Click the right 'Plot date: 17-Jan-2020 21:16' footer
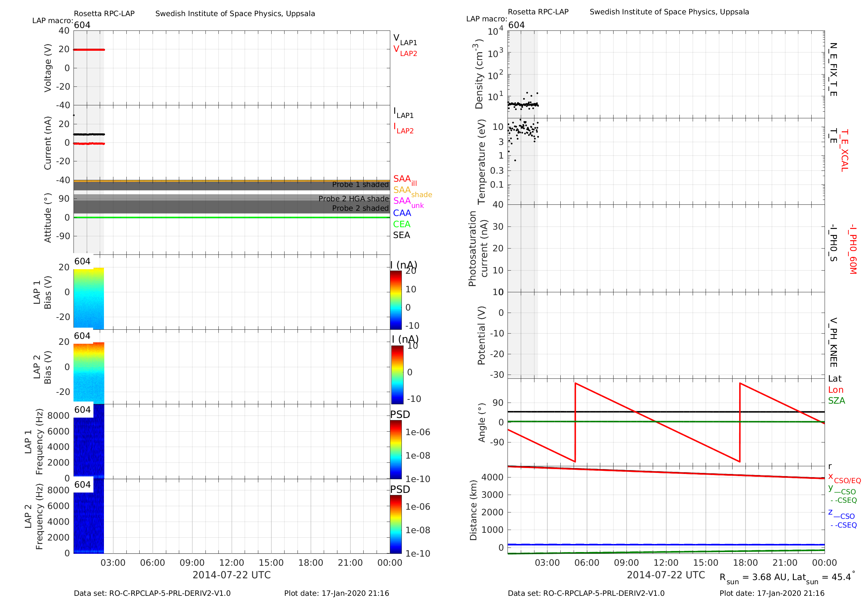The height and width of the screenshot is (614, 868). click(x=772, y=593)
